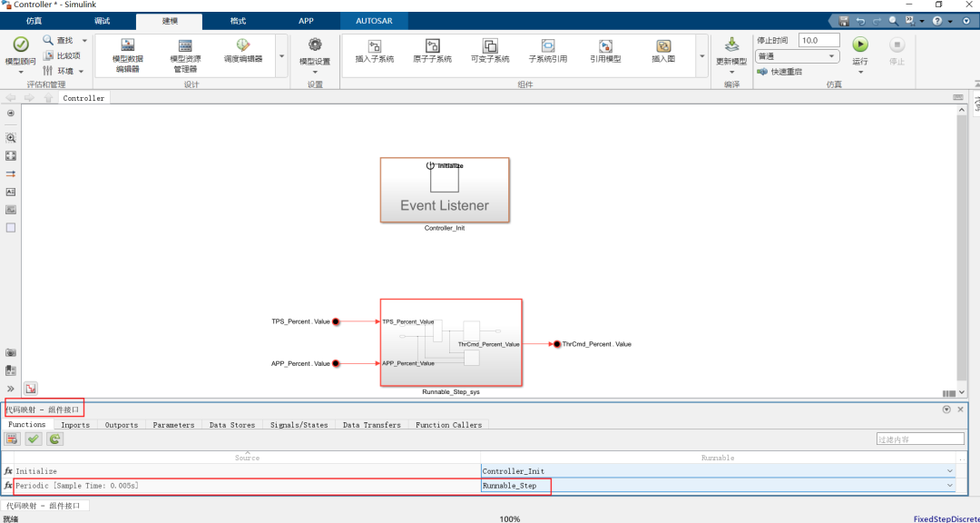Expand the Controller_Init runnable dropdown
The height and width of the screenshot is (523, 980).
[949, 471]
